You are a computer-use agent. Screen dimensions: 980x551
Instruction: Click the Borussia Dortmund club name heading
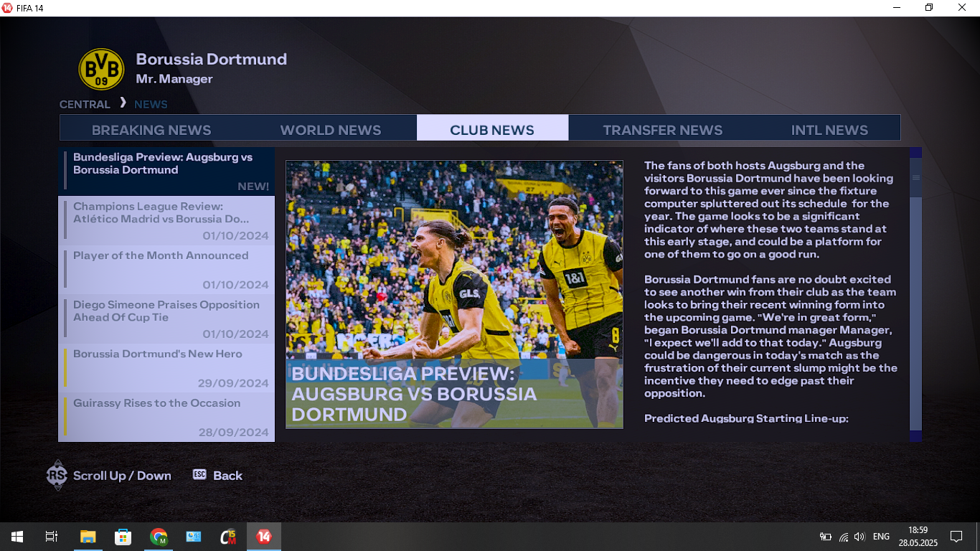212,60
